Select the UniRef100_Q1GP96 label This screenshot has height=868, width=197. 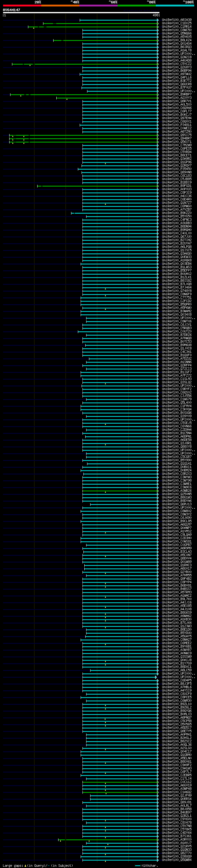tap(176, 162)
